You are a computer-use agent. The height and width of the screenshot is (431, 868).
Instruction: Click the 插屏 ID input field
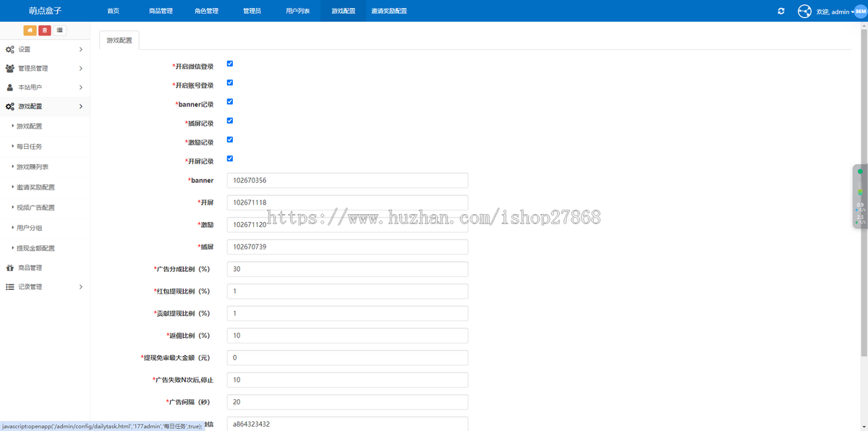click(347, 247)
